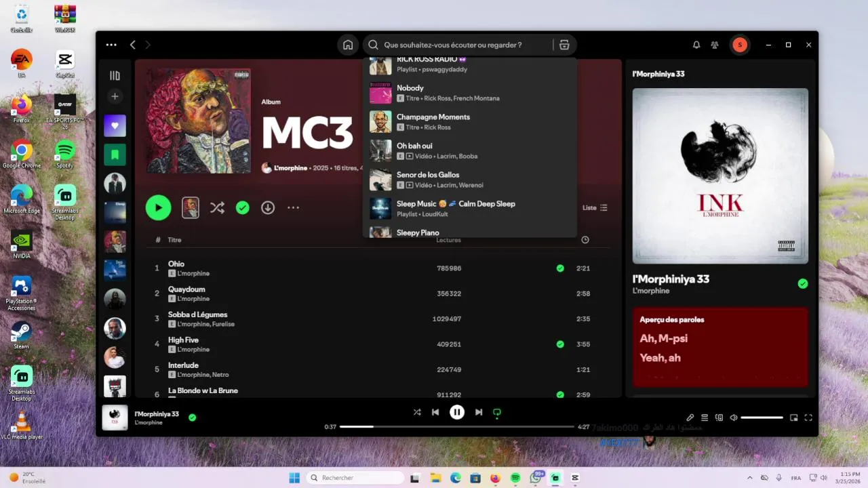Viewport: 868px width, 488px height.
Task: Click now playing thumbnail in player bar
Action: [x=115, y=418]
